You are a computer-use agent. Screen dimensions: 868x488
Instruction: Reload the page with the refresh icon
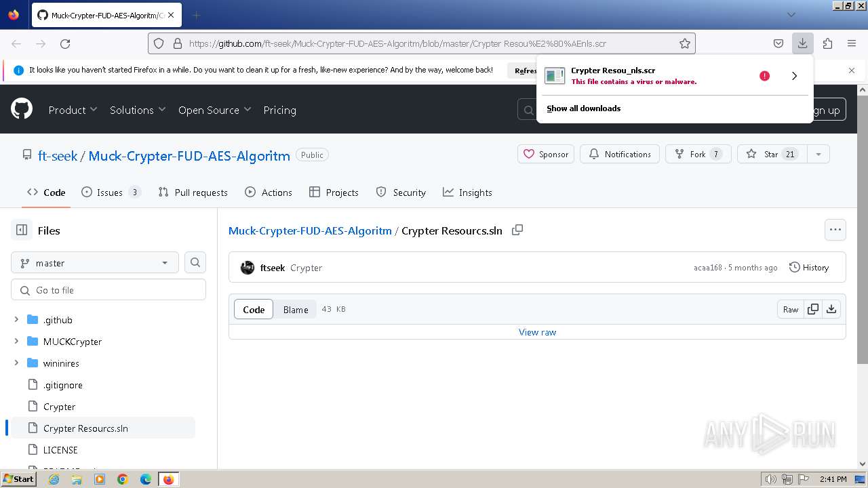pos(65,43)
